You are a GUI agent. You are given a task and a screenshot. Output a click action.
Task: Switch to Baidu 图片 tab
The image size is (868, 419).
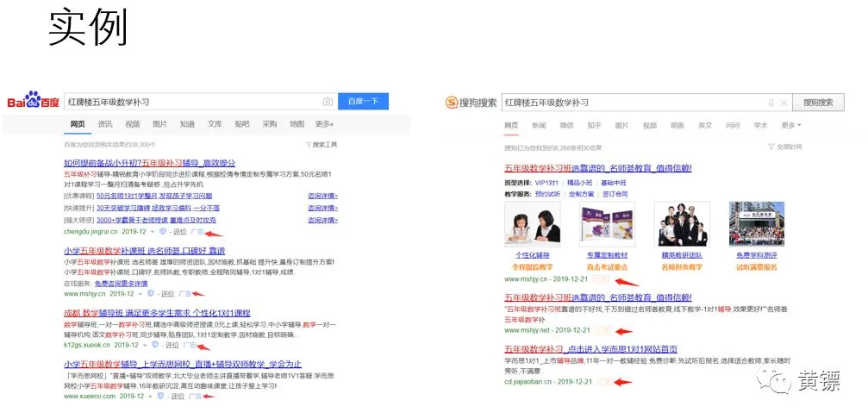pos(160,124)
